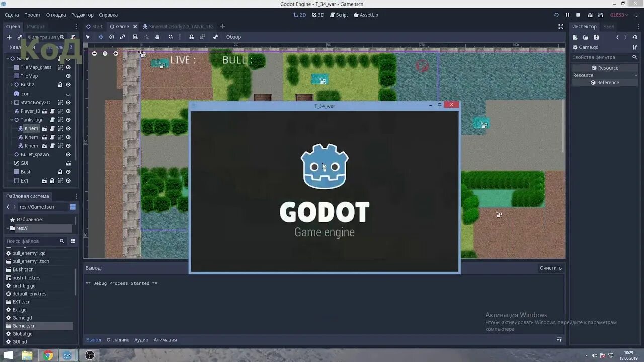
Task: Select the Move tool in the canvas toolbar
Action: pos(101,37)
